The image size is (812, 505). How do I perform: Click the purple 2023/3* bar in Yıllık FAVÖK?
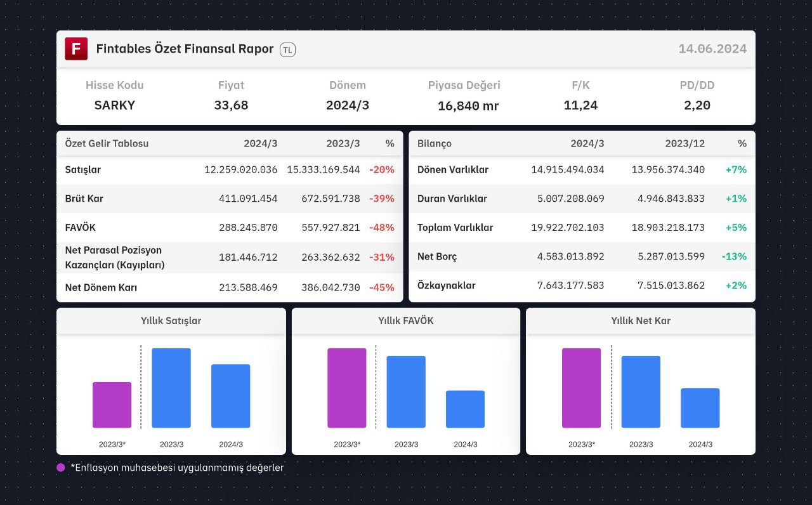tap(346, 388)
